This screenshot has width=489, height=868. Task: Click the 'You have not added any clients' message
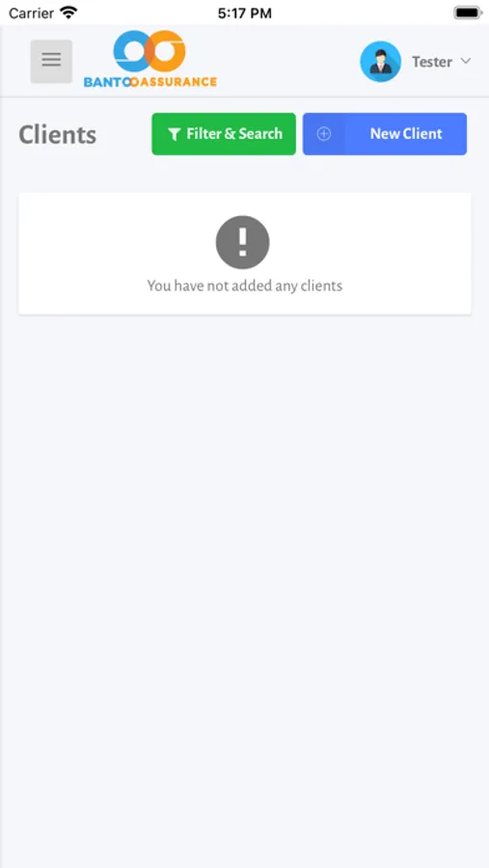(x=245, y=285)
